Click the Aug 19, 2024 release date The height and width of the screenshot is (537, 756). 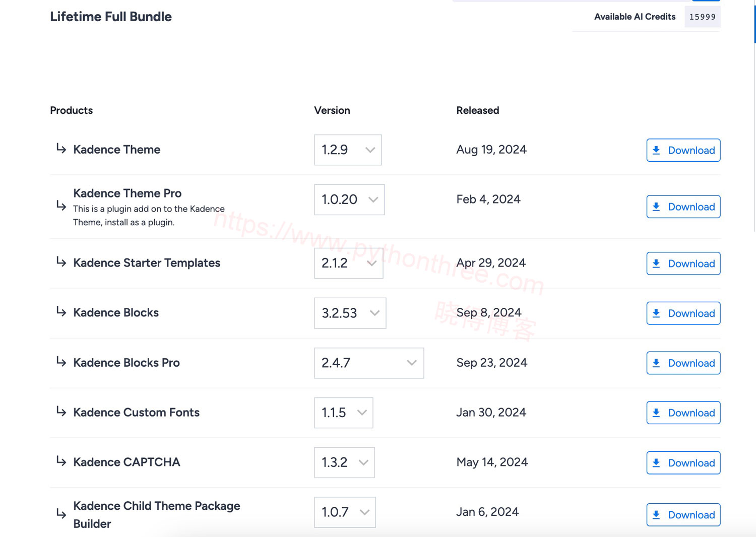coord(491,150)
